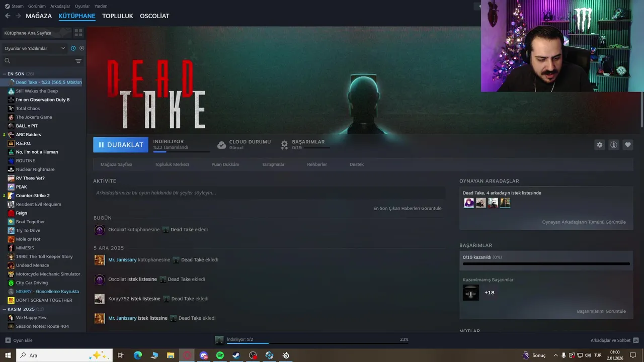Open the OSCOLİAT profile tab
The height and width of the screenshot is (362, 644).
[x=154, y=16]
